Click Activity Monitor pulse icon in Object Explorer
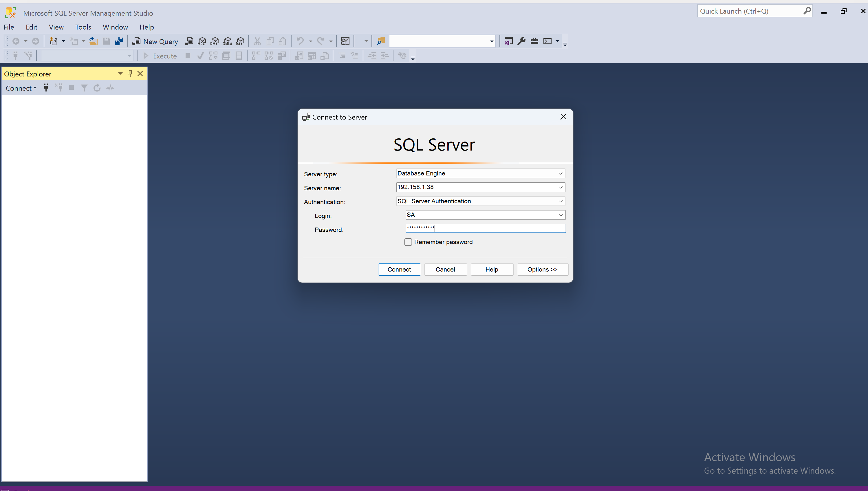 [x=110, y=88]
